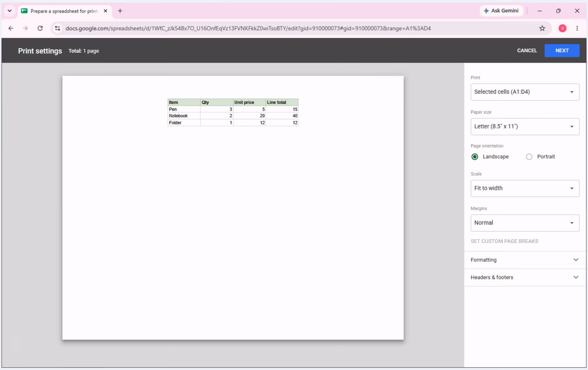Click the Line total header in preview
The width and height of the screenshot is (588, 370).
[x=282, y=102]
